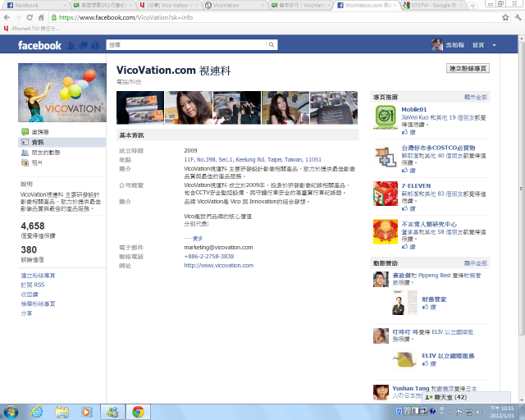Show all recommended pages link
This screenshot has width=525, height=420.
[x=476, y=97]
